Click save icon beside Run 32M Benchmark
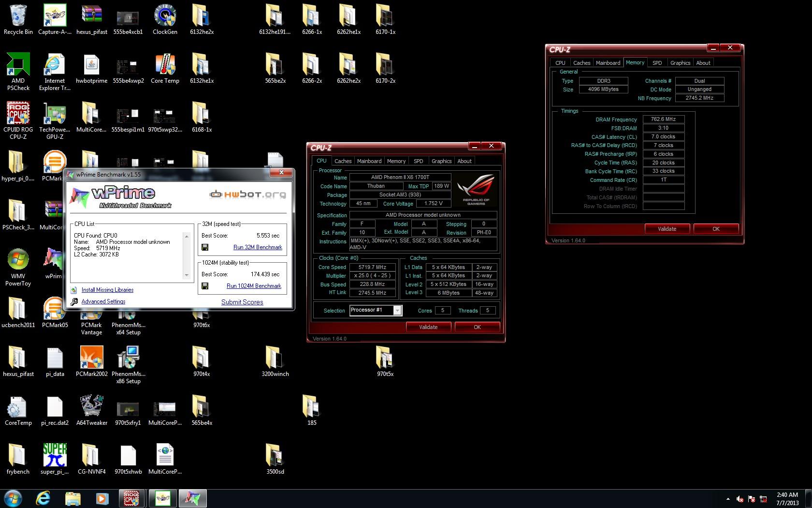Viewport: 812px width, 508px height. (x=205, y=247)
